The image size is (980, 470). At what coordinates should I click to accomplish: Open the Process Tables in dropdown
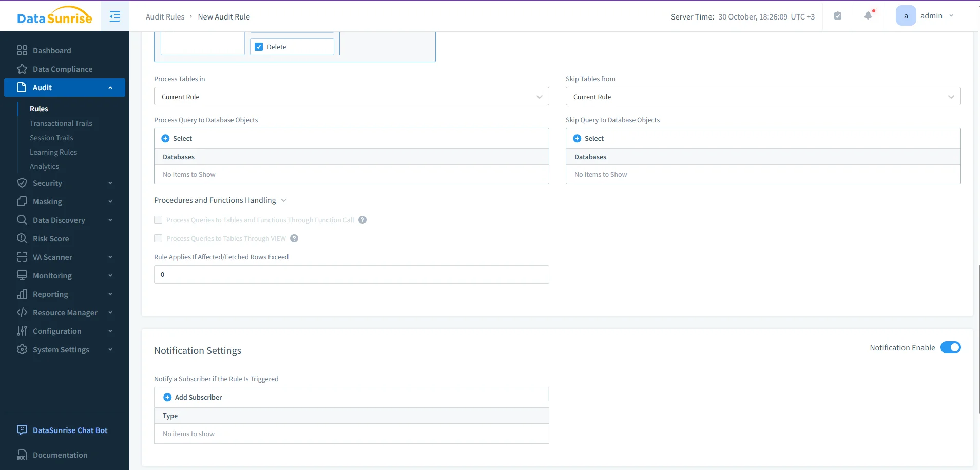point(351,96)
